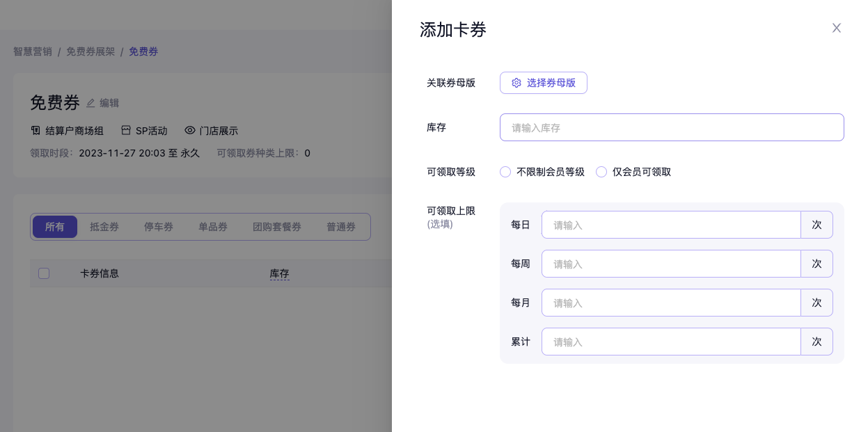Click the 选择券母版 button

point(543,83)
